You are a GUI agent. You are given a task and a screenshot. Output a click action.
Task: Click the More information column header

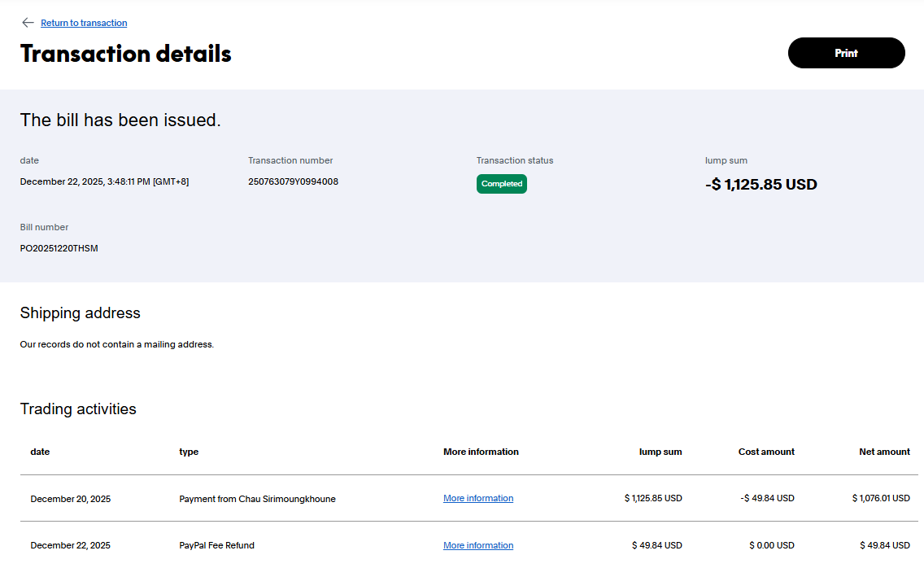tap(481, 452)
